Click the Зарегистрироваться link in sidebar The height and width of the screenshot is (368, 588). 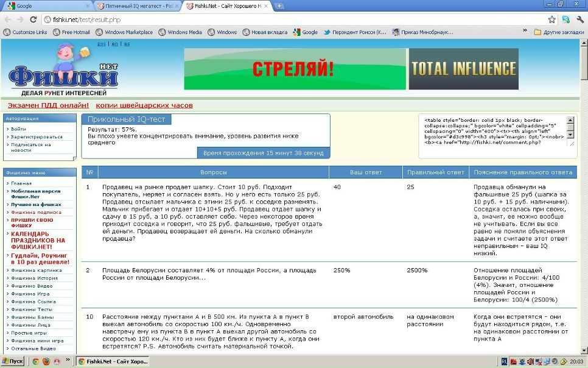pyautogui.click(x=37, y=137)
